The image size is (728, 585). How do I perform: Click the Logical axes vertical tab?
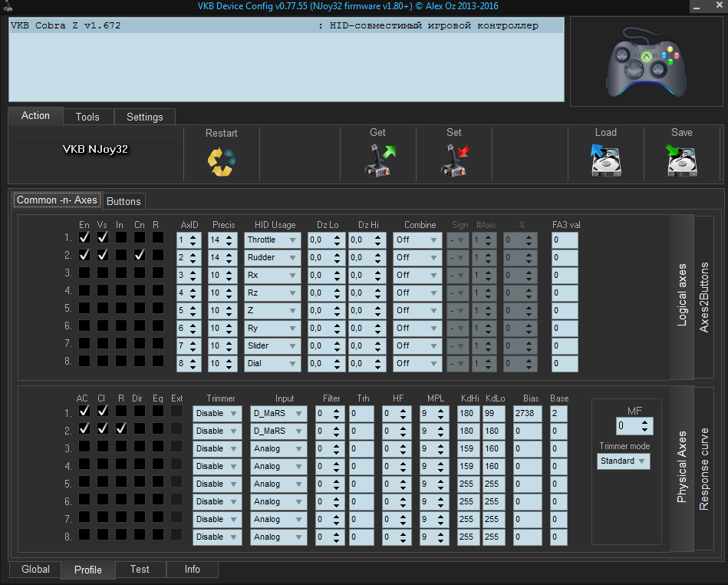point(681,296)
